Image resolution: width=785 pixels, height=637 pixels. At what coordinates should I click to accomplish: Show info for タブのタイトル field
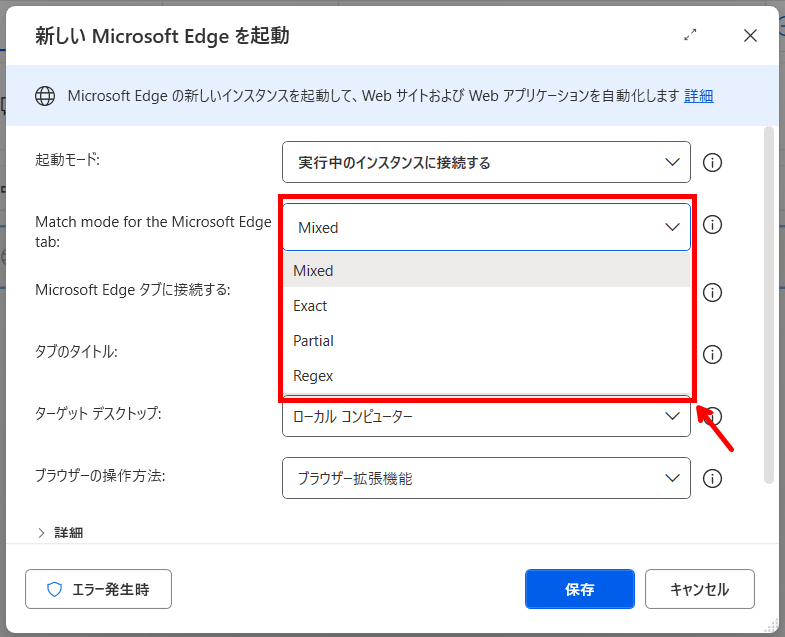coord(713,354)
